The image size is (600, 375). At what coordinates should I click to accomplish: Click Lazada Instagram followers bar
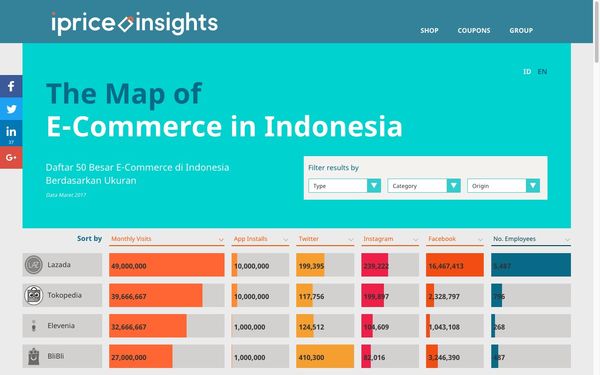coord(375,265)
